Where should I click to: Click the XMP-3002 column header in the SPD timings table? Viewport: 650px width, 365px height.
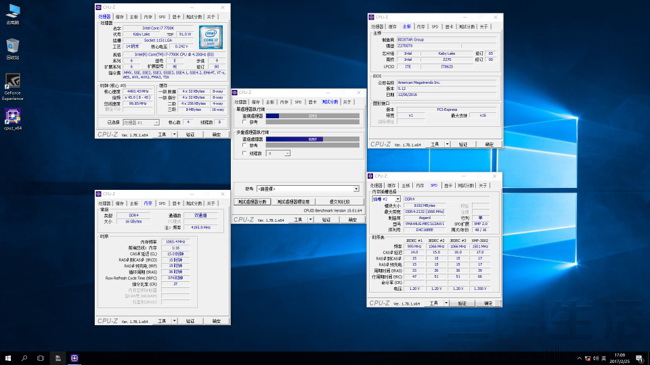click(480, 241)
